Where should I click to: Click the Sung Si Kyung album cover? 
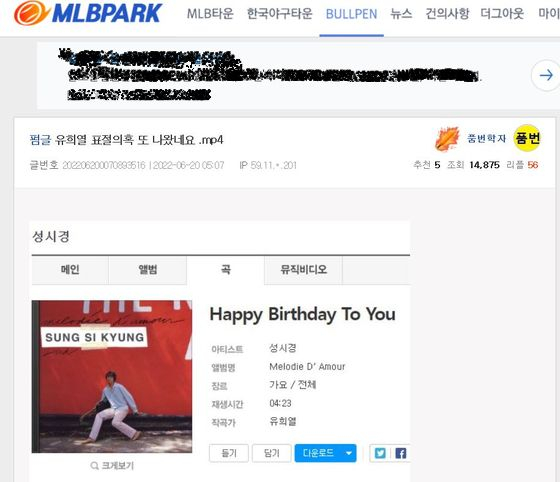(112, 376)
